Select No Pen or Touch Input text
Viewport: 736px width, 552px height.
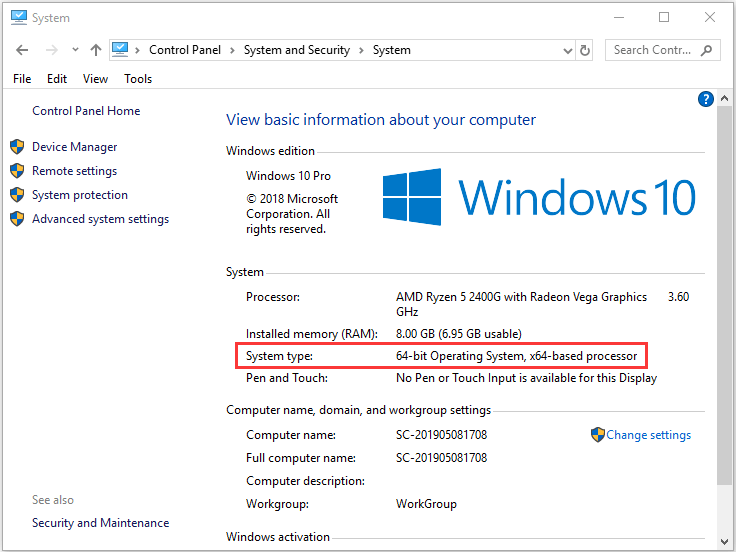[526, 378]
